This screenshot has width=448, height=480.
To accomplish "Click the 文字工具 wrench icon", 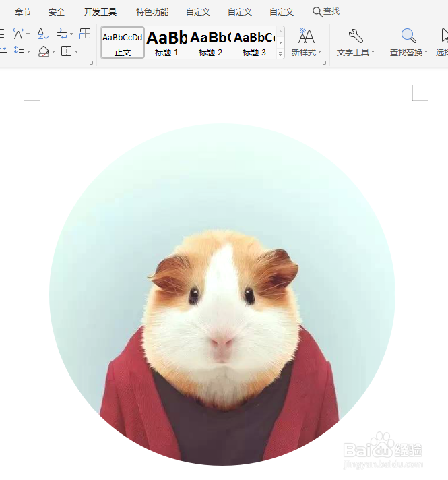I will point(356,36).
